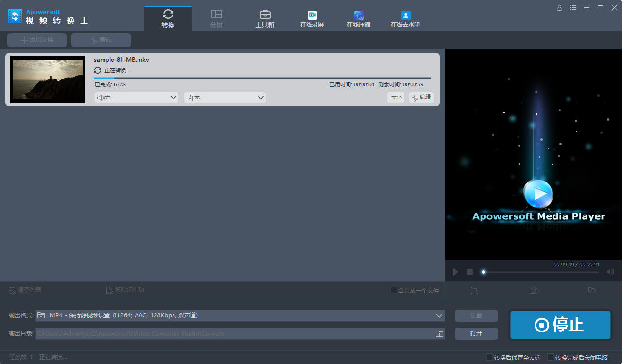Expand the subtitle dropdown showing 无
The image size is (622, 364).
tap(225, 98)
